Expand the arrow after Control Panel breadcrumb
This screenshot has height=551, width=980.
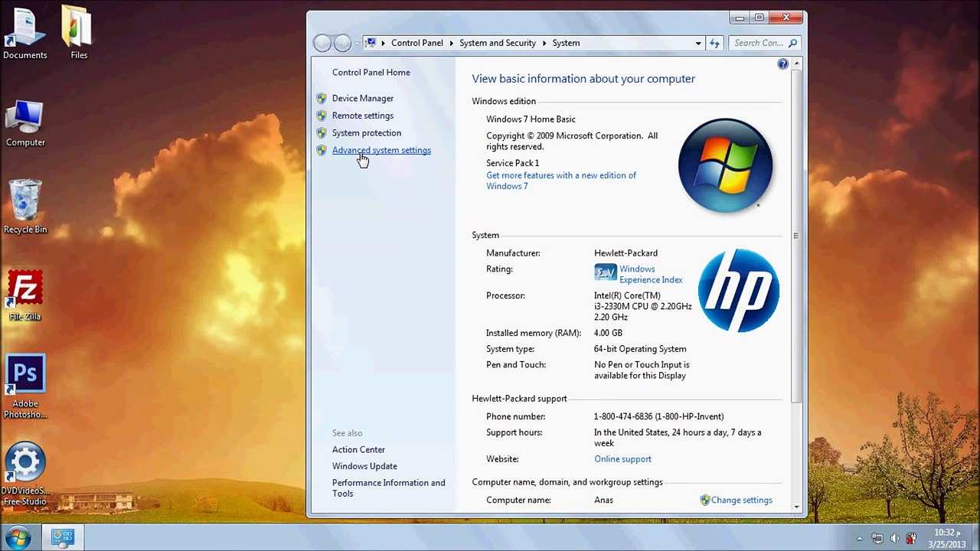pos(451,43)
